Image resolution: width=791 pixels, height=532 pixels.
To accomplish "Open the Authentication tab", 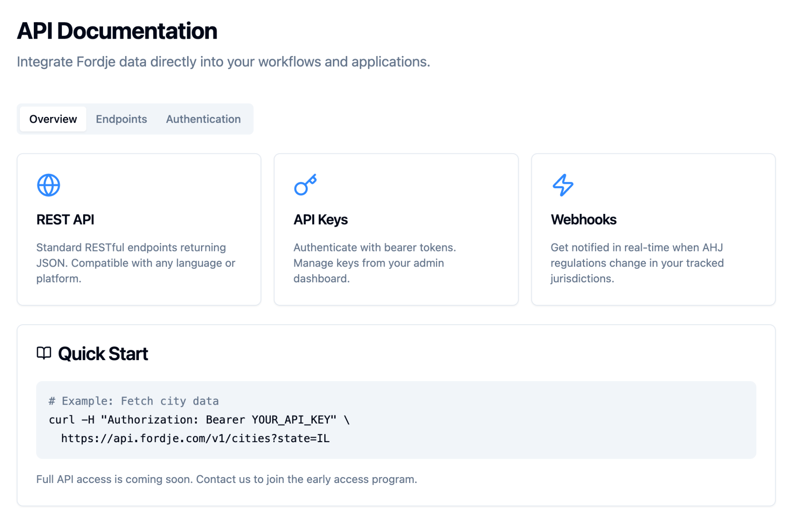I will pos(203,119).
